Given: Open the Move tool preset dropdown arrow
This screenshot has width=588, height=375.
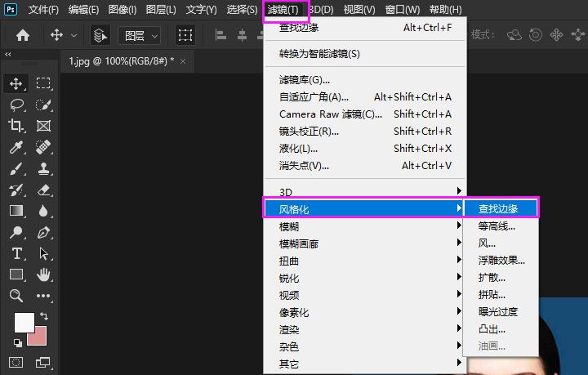Looking at the screenshot, I should pyautogui.click(x=73, y=36).
